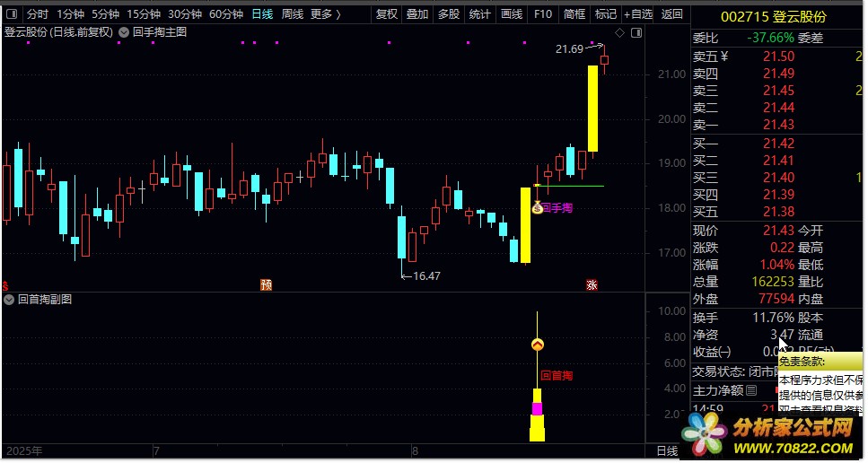Add stock to 自选 watchlist
Image resolution: width=868 pixels, height=463 pixels.
pos(638,13)
